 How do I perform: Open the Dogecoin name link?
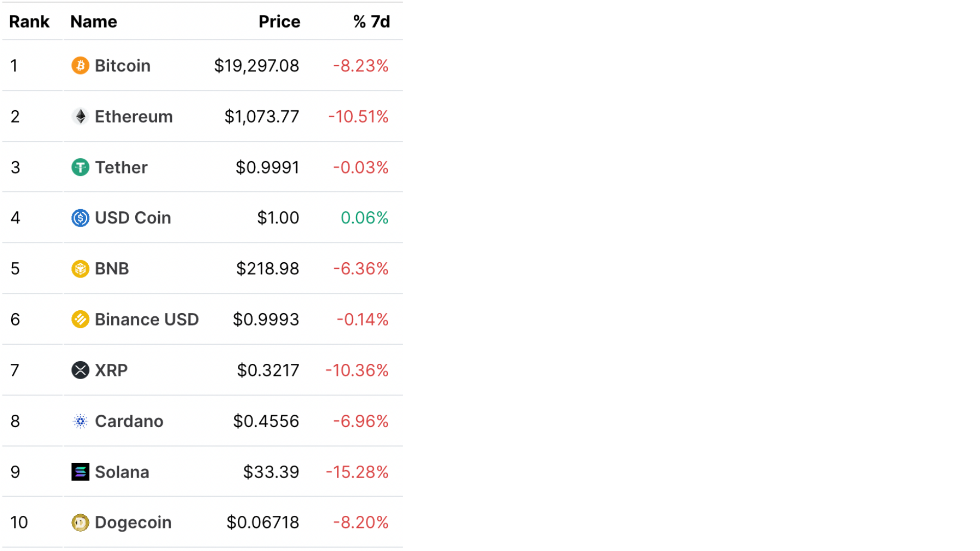pos(133,522)
